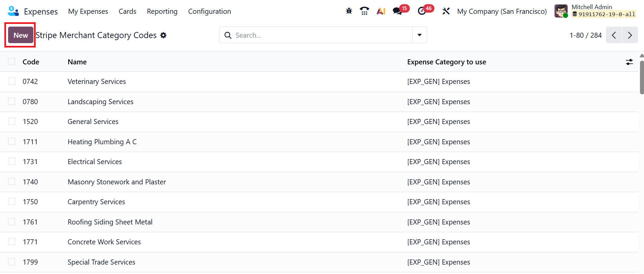Image resolution: width=644 pixels, height=274 pixels.
Task: Toggle the select-all checkbox in the header
Action: (12, 61)
